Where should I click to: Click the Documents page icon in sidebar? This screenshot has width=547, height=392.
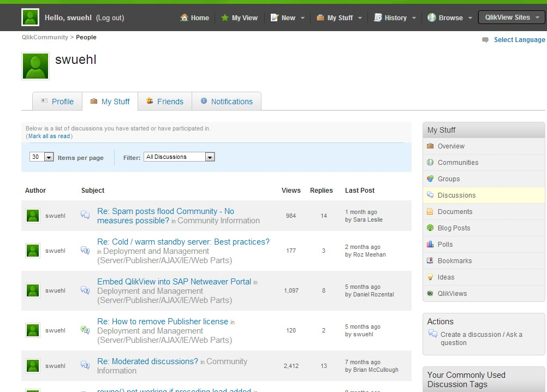pos(430,211)
